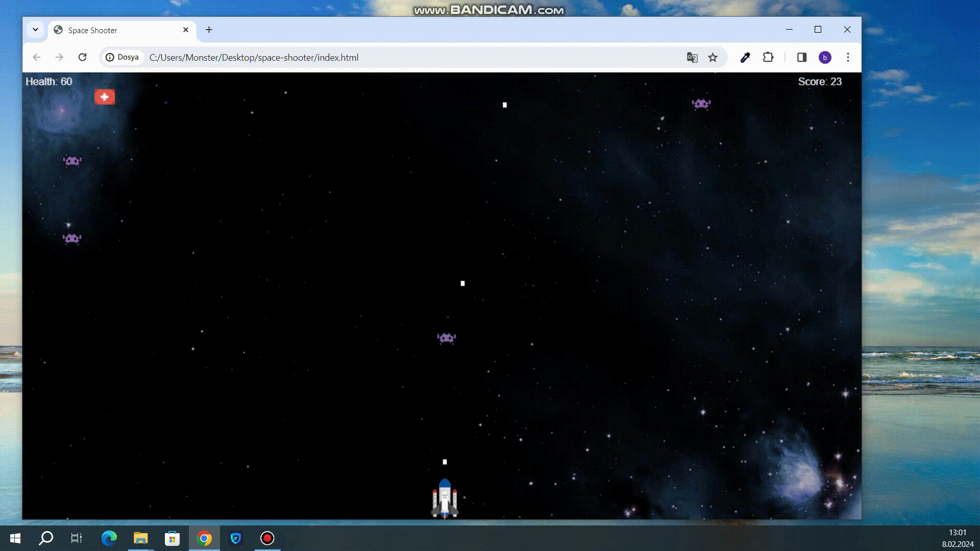View site info via Dosya chip
This screenshot has height=551, width=980.
click(x=122, y=57)
